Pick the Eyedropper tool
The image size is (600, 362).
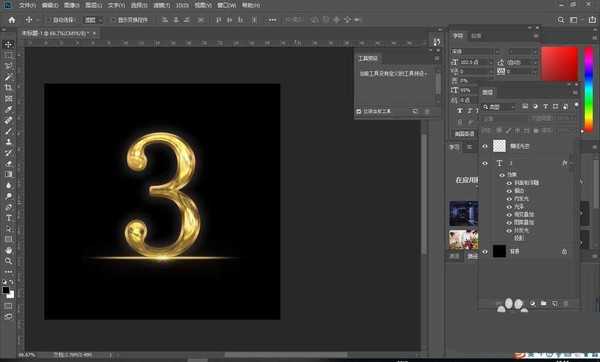coord(8,109)
